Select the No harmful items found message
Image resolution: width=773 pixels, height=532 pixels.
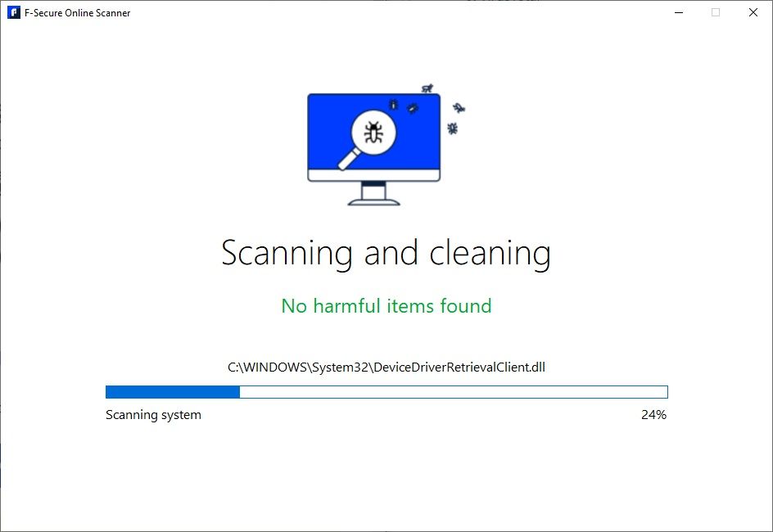pos(386,305)
